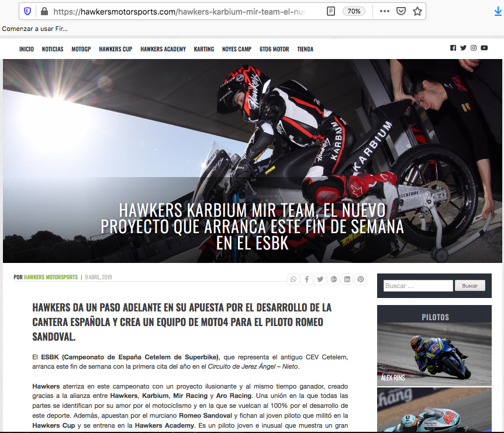The width and height of the screenshot is (504, 433).
Task: Click the HAWKERS MOTORSPORTS author link
Action: pos(51,277)
